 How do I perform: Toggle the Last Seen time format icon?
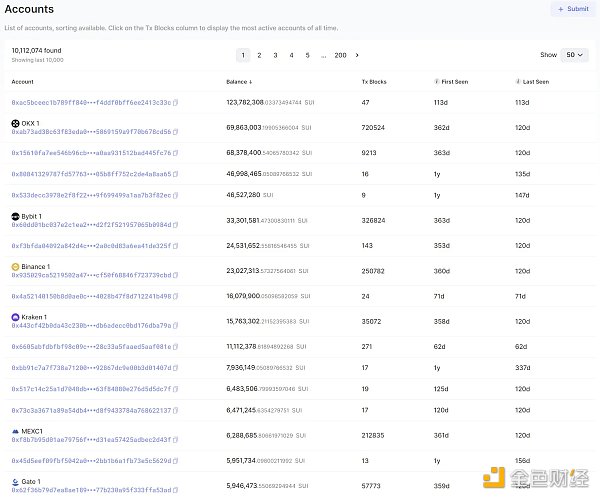(518, 81)
